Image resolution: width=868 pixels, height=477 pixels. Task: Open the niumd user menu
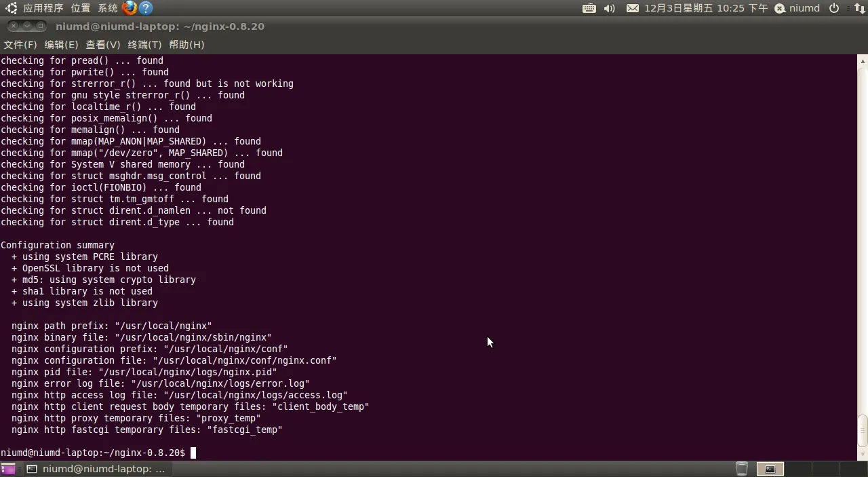[x=805, y=8]
